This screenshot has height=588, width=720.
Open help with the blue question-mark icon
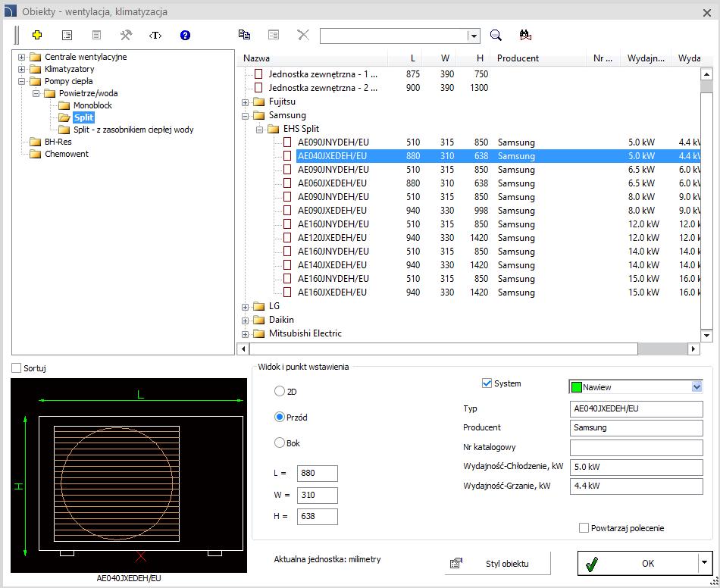click(x=185, y=35)
